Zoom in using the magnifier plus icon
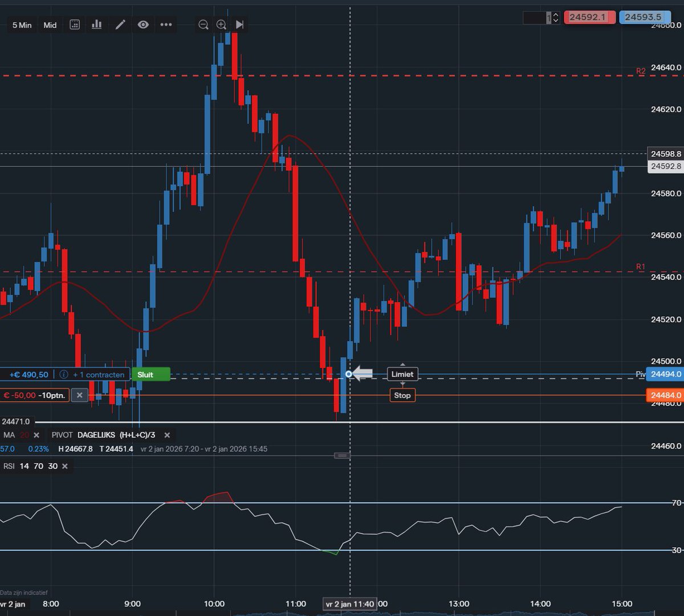 click(221, 25)
